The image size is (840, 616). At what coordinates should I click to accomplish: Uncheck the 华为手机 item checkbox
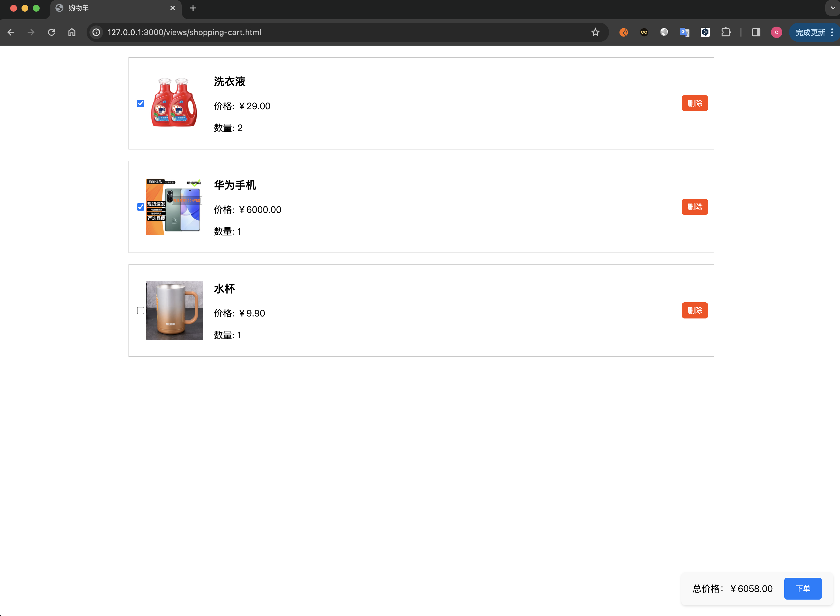(141, 207)
